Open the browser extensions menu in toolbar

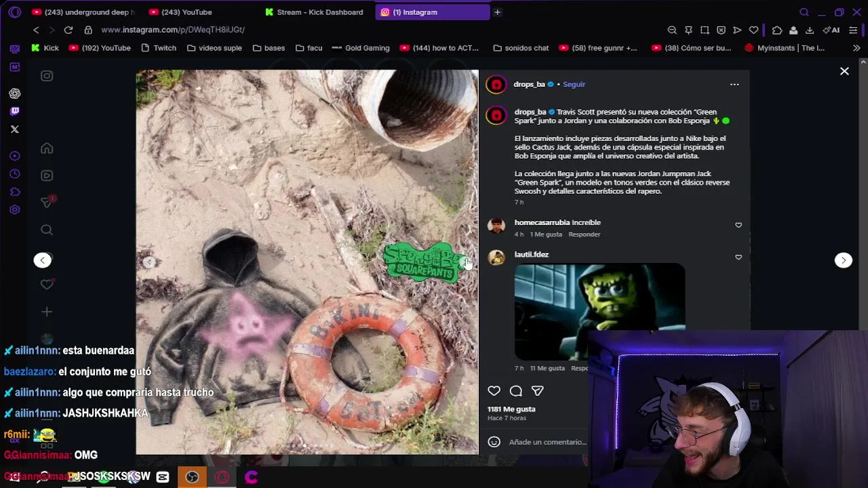click(x=777, y=30)
